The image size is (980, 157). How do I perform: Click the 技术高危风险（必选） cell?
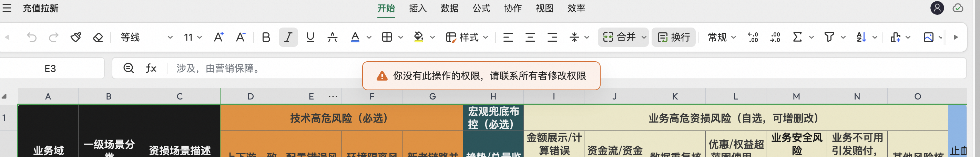pyautogui.click(x=341, y=118)
